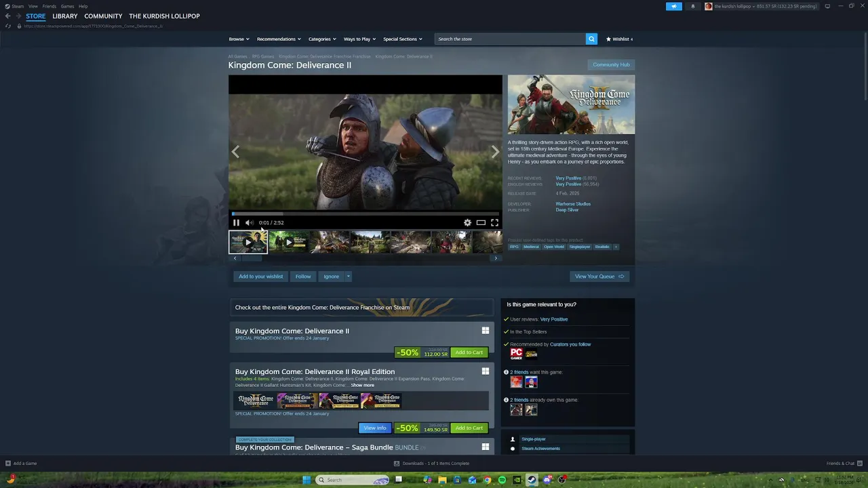Pause the trailer video
Image resolution: width=868 pixels, height=488 pixels.
click(236, 222)
